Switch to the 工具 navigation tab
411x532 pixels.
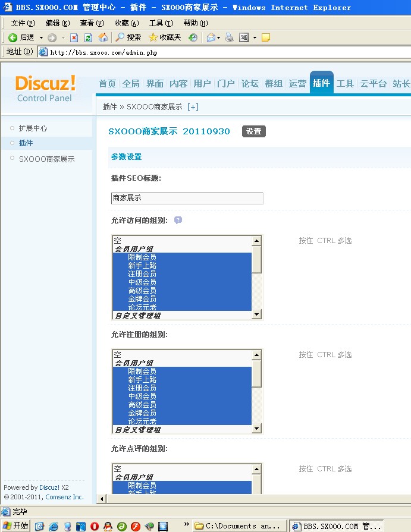coord(345,83)
